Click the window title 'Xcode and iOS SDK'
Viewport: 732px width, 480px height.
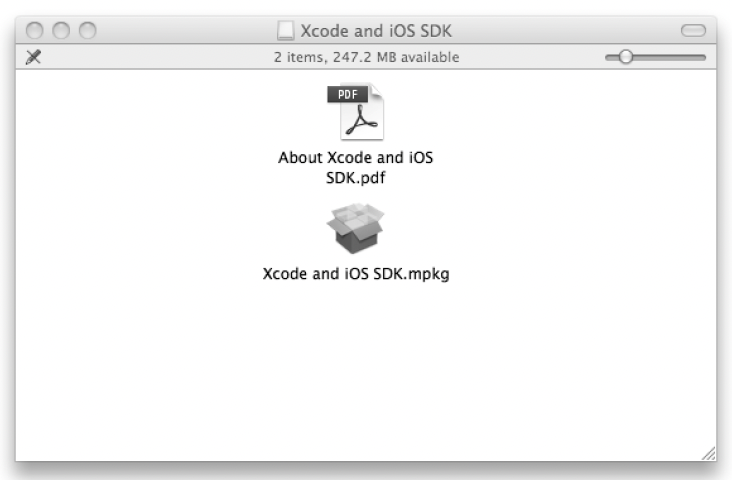(376, 31)
